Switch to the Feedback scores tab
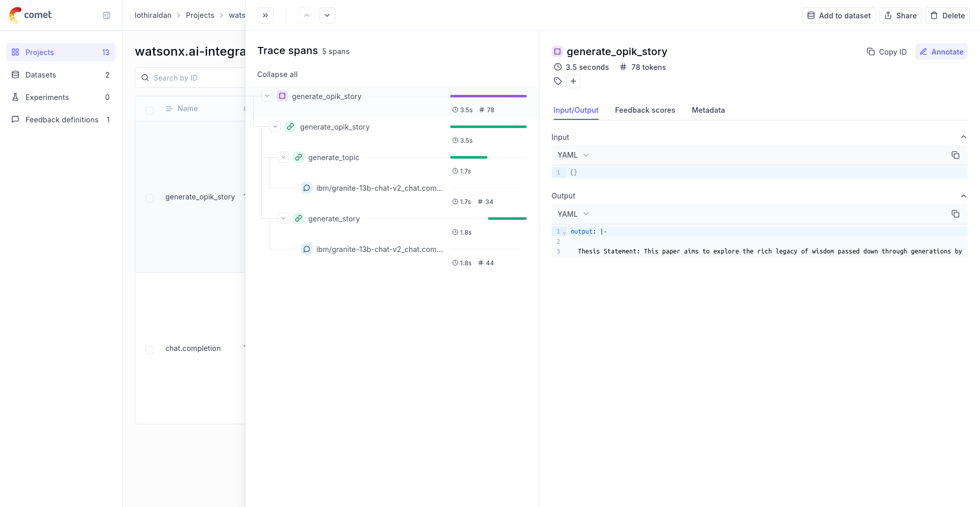Viewport: 980px width, 507px height. [645, 110]
